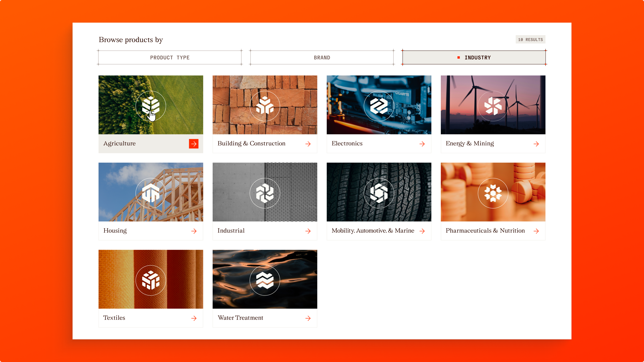Image resolution: width=644 pixels, height=362 pixels.
Task: Click the Housing circular emblem icon
Action: pyautogui.click(x=151, y=193)
